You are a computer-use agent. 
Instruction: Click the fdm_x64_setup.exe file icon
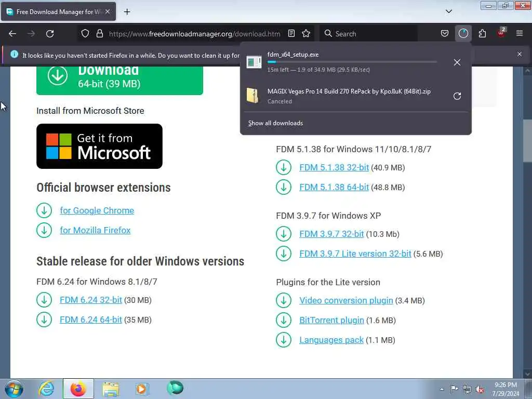tap(254, 62)
